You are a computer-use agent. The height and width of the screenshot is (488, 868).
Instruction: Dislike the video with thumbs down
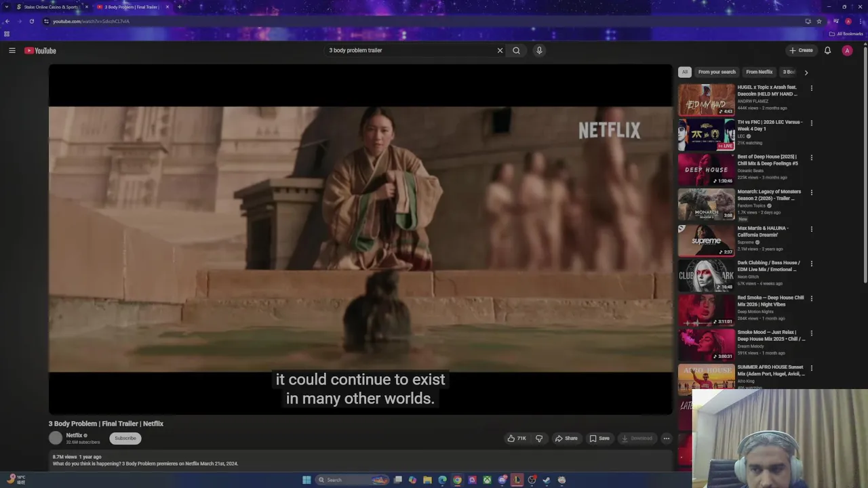[x=539, y=438]
